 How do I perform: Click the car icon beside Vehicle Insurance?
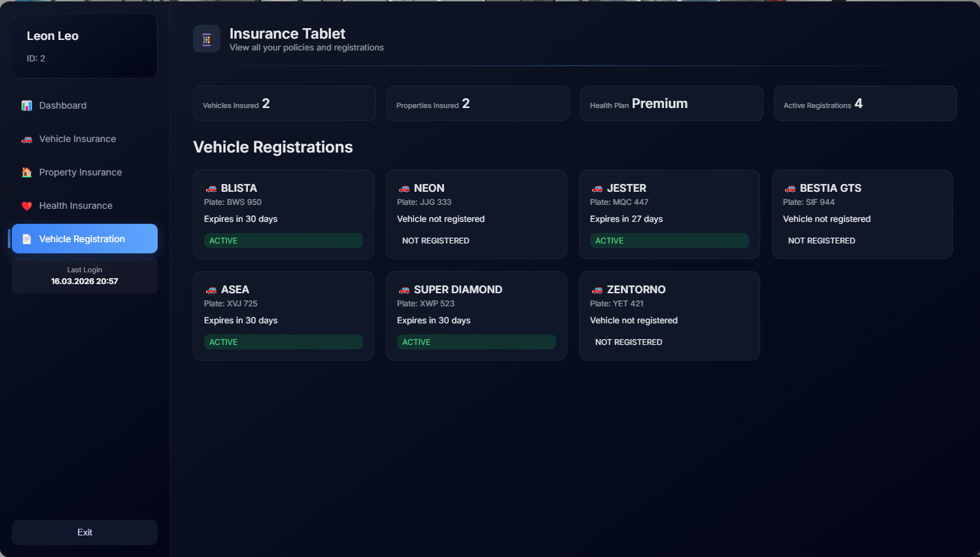coord(27,139)
